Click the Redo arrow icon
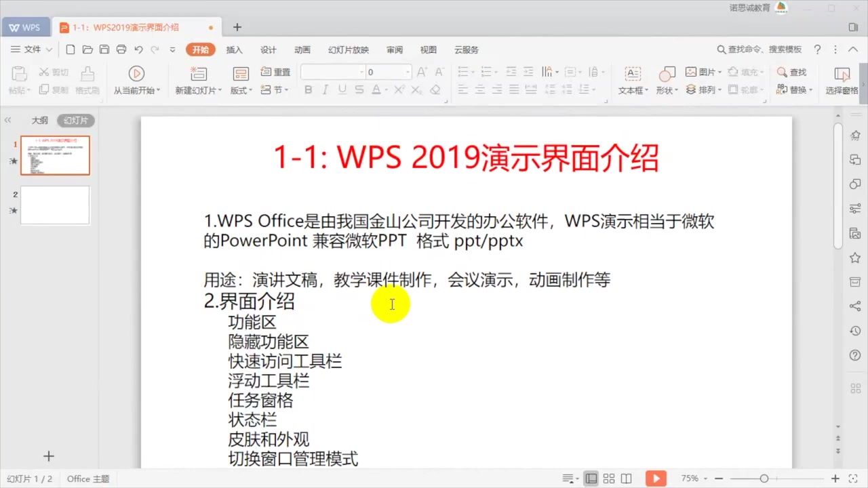 [155, 49]
